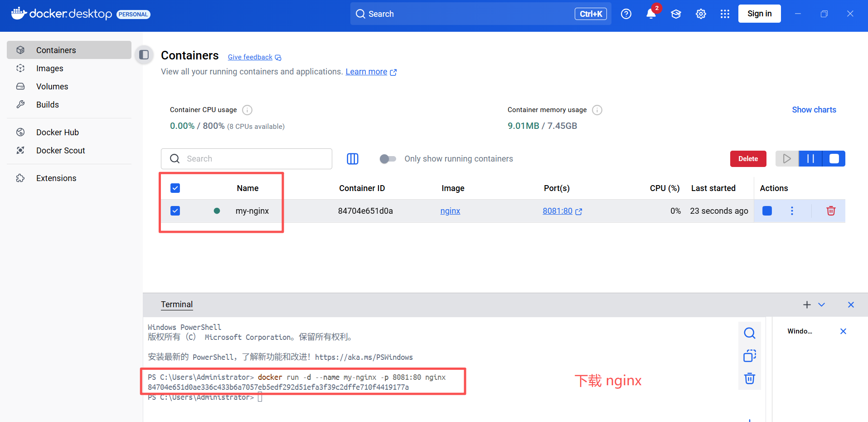The height and width of the screenshot is (422, 868).
Task: Open the apps grid icon
Action: coord(725,14)
